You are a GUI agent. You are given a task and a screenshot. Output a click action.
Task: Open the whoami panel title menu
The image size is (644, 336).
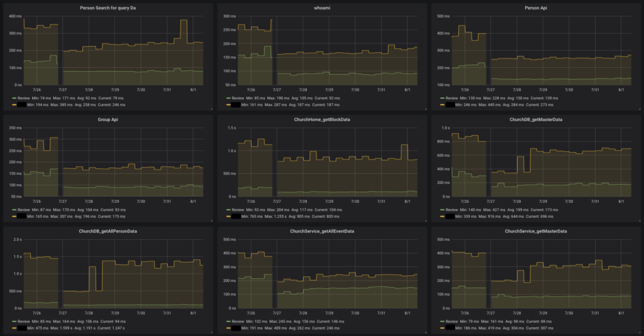point(322,8)
